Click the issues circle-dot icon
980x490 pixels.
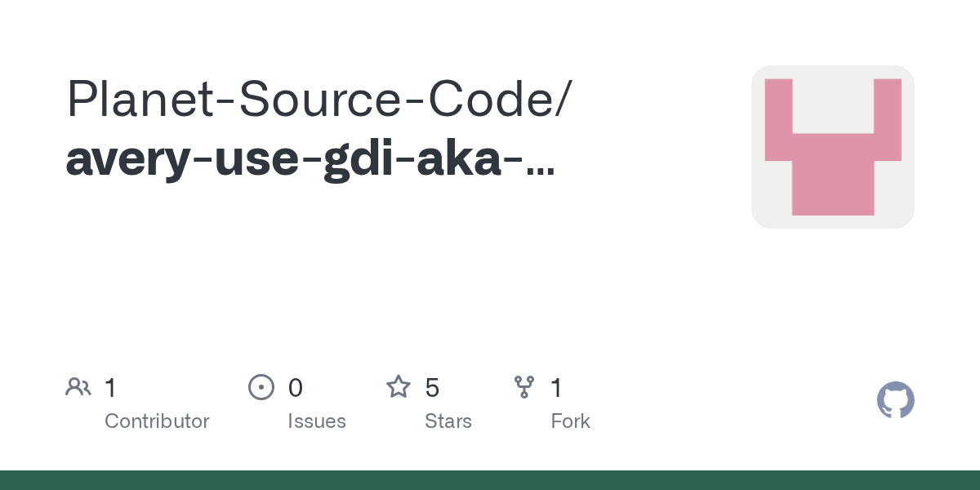261,386
